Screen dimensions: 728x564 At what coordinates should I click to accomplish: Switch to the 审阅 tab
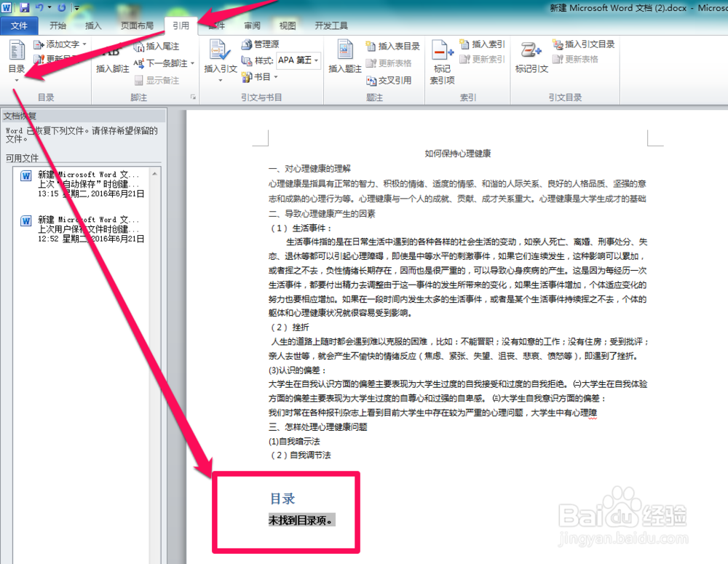pos(252,25)
